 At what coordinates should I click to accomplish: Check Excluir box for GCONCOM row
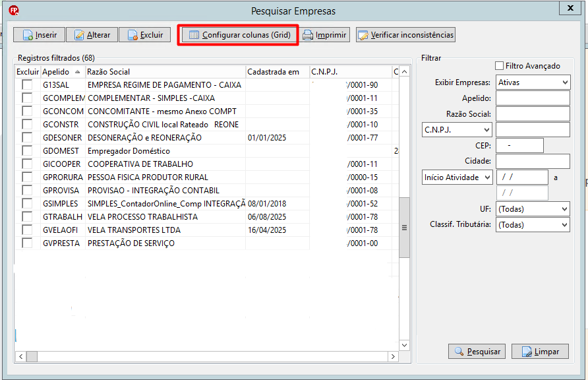[27, 111]
